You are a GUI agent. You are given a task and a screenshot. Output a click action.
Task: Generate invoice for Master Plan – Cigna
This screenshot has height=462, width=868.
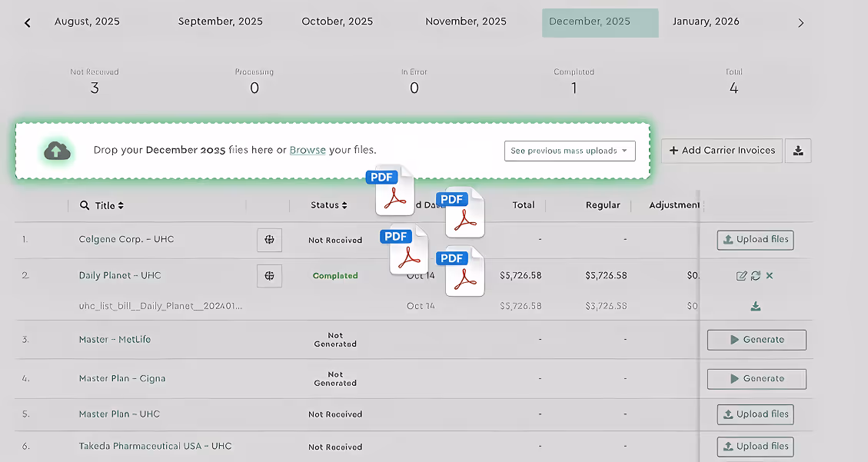click(x=757, y=379)
